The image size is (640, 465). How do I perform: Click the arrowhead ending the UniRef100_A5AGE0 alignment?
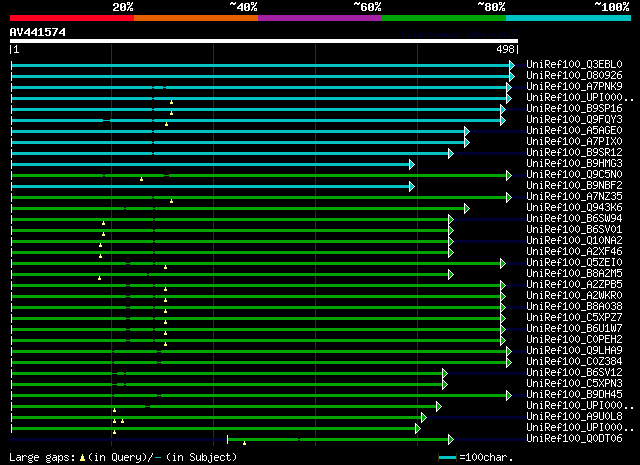coord(467,131)
